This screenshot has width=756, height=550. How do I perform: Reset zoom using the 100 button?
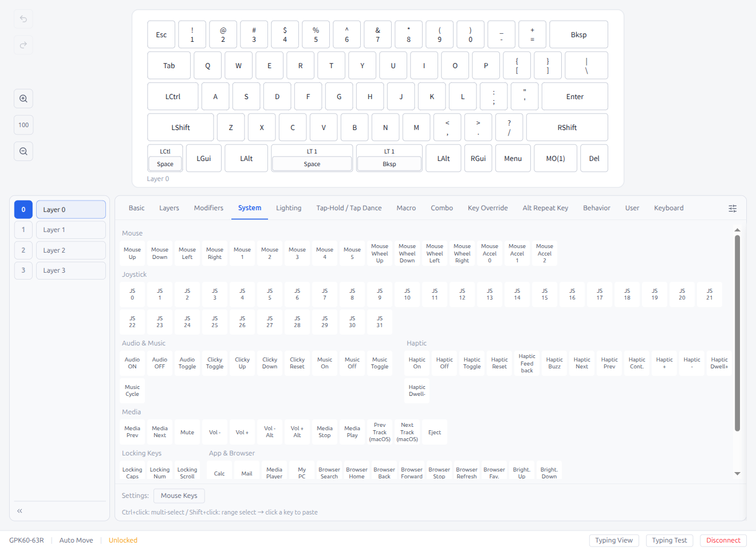23,124
